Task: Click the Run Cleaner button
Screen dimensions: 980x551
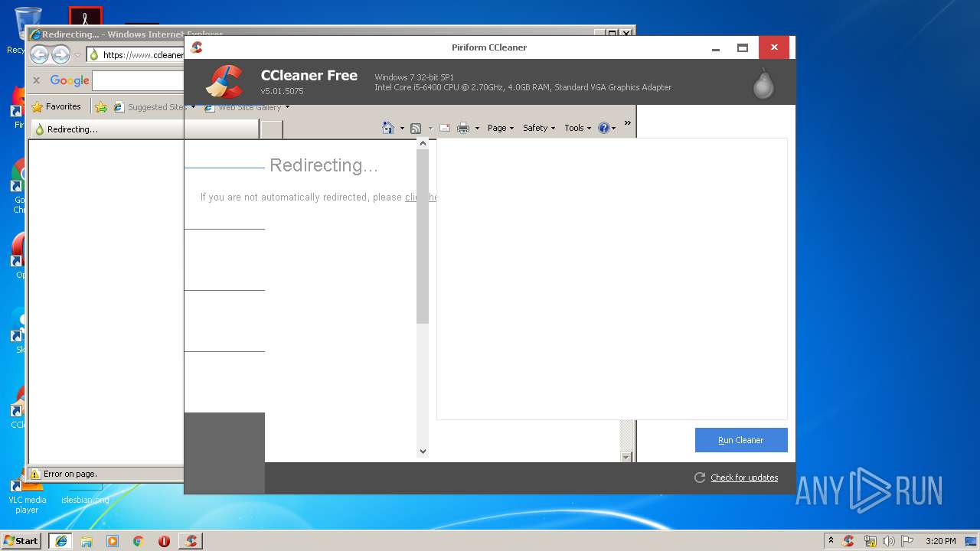Action: pyautogui.click(x=741, y=440)
